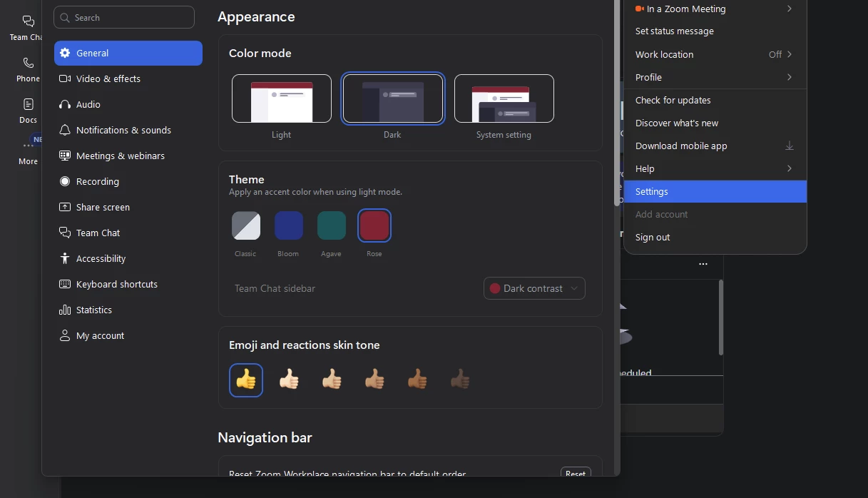Choose the medium-dark skin tone thumbs-up
868x498 pixels.
[417, 380]
